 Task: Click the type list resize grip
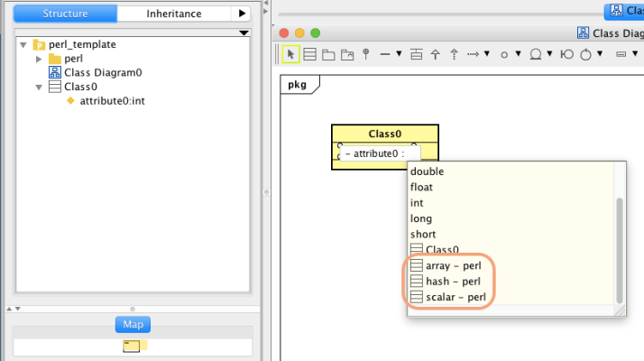620,310
